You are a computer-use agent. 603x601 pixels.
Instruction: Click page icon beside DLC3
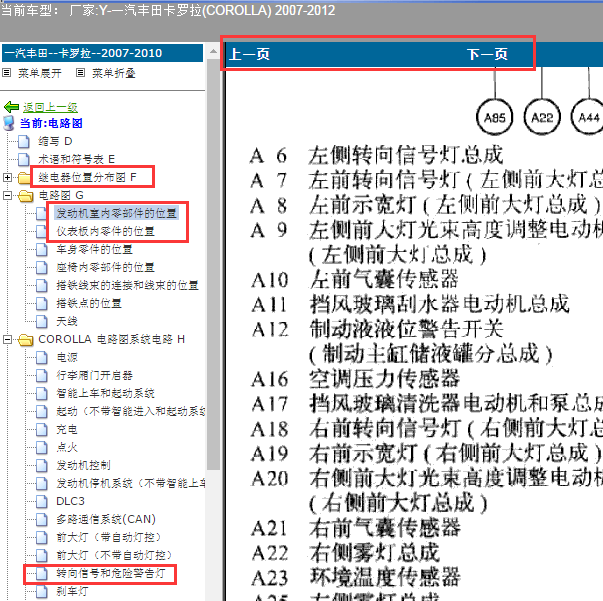coord(42,501)
